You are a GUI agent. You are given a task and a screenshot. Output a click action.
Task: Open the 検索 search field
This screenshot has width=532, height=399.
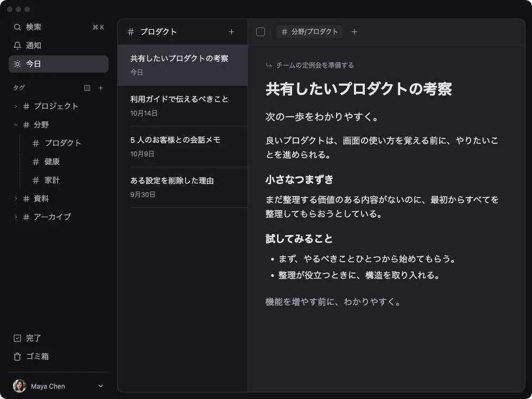pos(59,27)
